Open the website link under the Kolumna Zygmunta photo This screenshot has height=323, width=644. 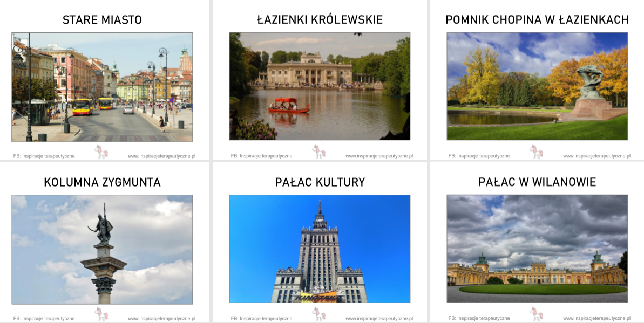pos(162,319)
